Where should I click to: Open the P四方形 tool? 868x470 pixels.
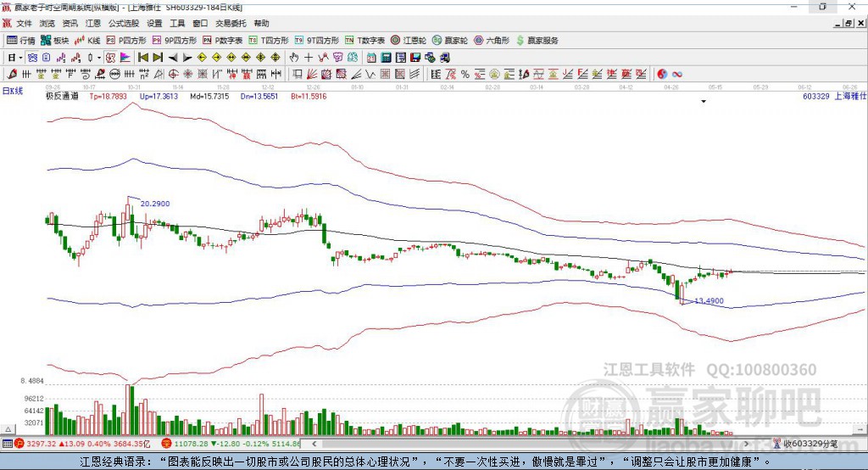[x=126, y=41]
